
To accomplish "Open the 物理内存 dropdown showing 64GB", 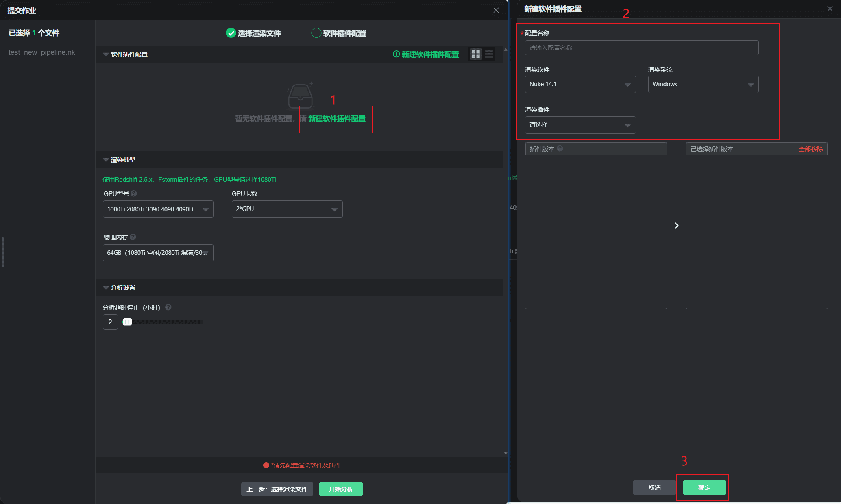I will pyautogui.click(x=158, y=253).
